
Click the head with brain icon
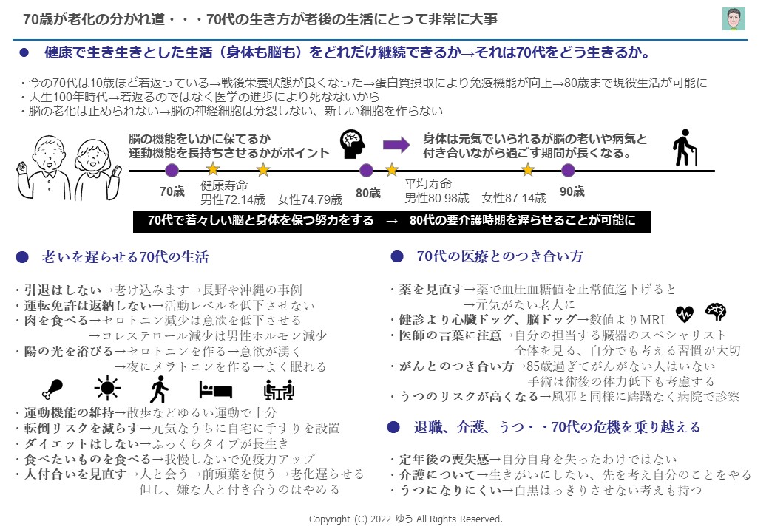[354, 143]
